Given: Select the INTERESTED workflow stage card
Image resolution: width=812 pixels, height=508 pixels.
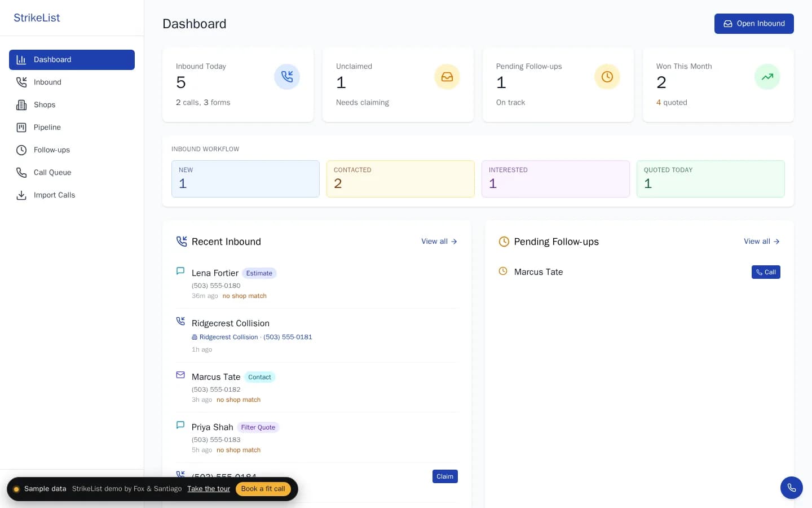Looking at the screenshot, I should click(555, 179).
